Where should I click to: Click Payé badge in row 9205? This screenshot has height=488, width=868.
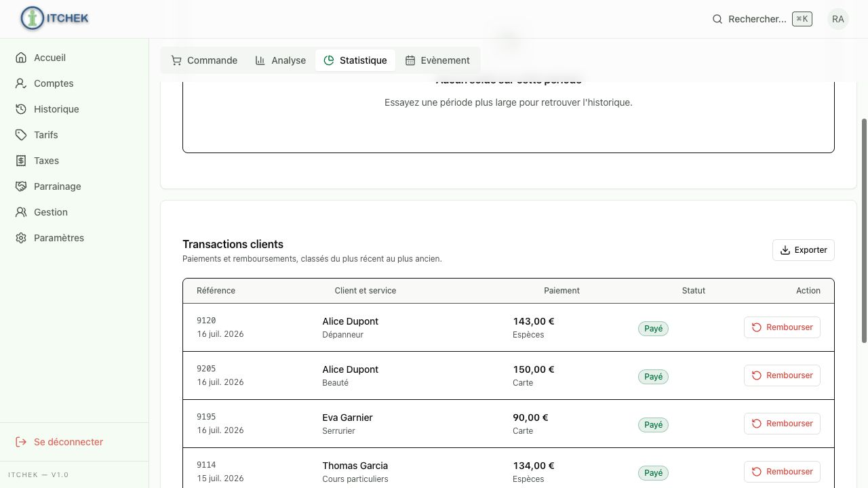coord(653,377)
